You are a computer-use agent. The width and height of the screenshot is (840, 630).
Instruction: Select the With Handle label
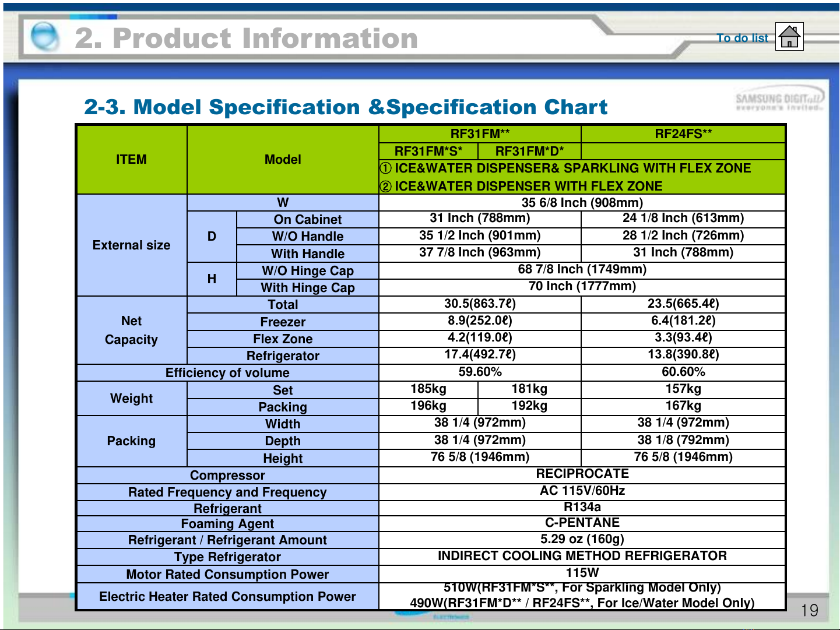[x=308, y=254]
